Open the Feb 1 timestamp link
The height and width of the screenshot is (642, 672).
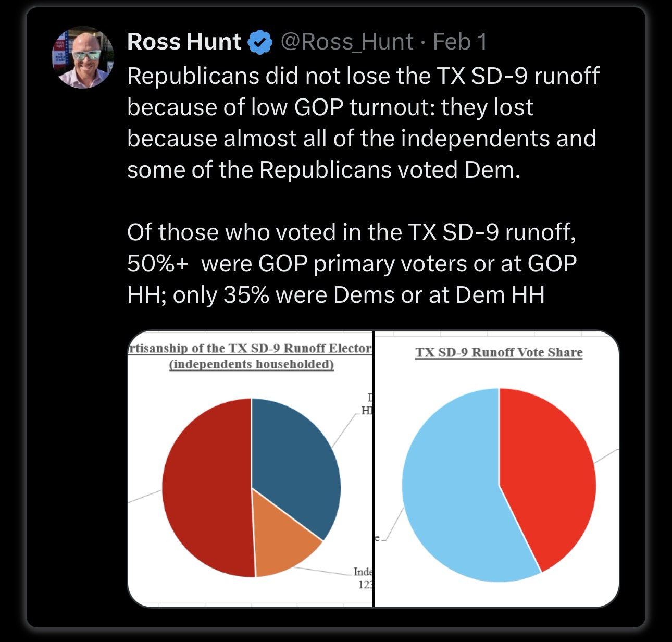(x=461, y=42)
